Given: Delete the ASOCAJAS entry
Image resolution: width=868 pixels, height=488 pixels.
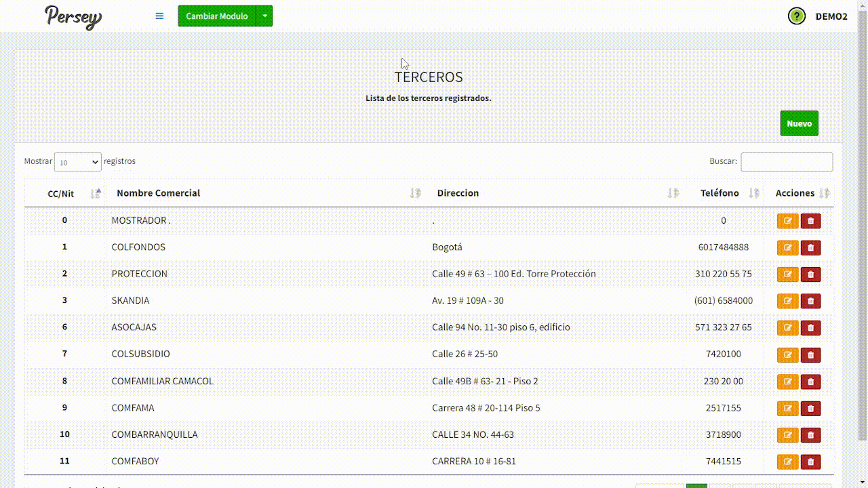Looking at the screenshot, I should pos(810,328).
